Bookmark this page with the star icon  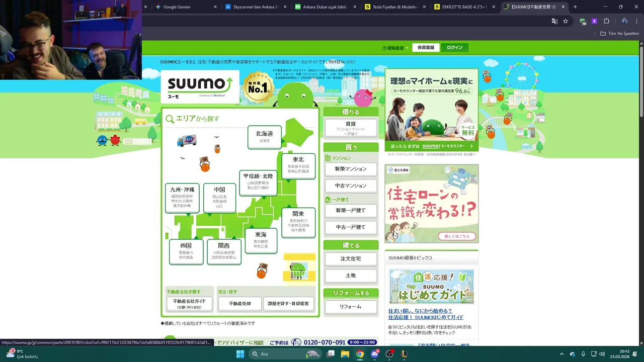(566, 21)
